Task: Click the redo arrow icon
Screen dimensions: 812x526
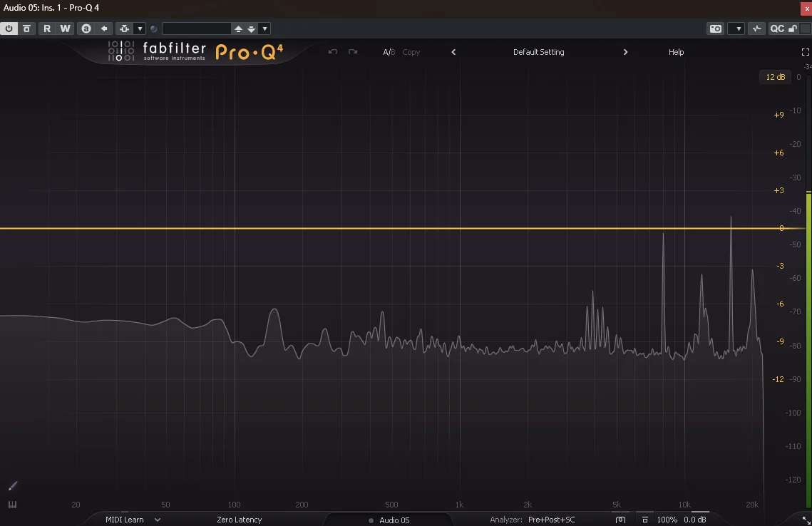Action: coord(353,52)
